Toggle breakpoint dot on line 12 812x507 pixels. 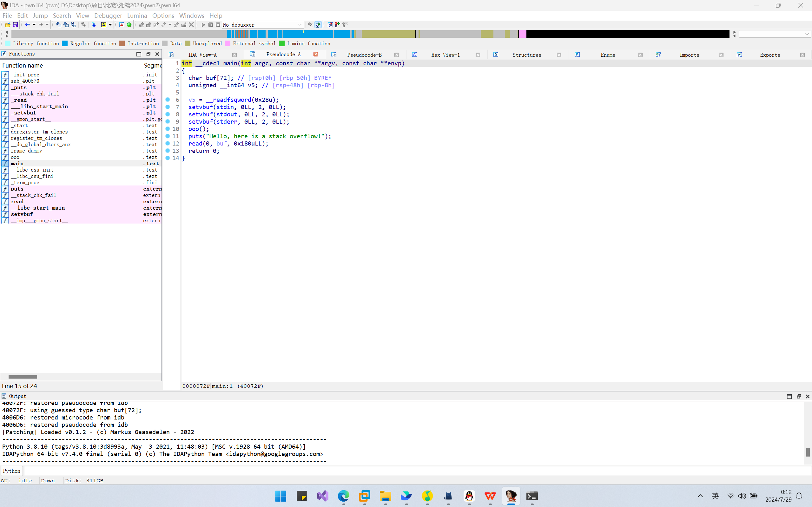168,144
